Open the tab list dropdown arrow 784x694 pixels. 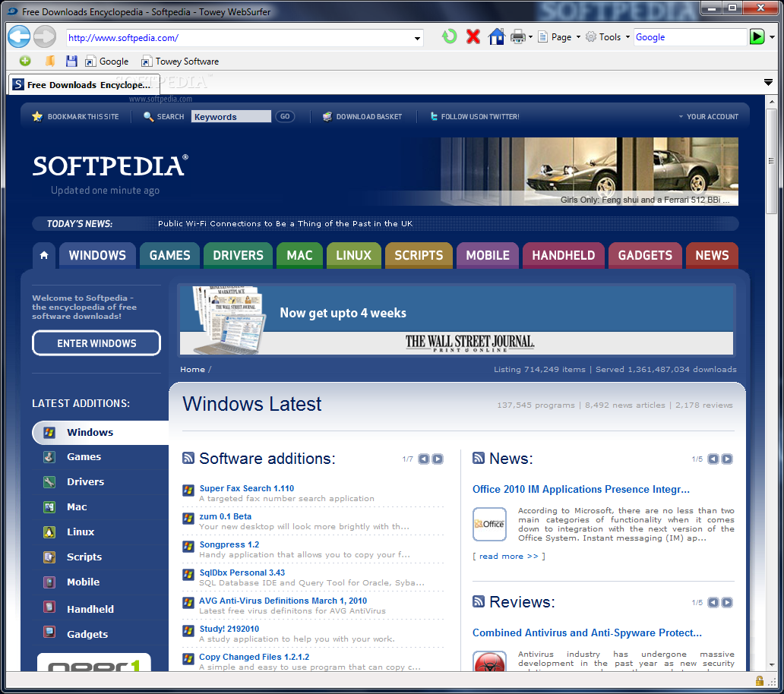point(769,82)
